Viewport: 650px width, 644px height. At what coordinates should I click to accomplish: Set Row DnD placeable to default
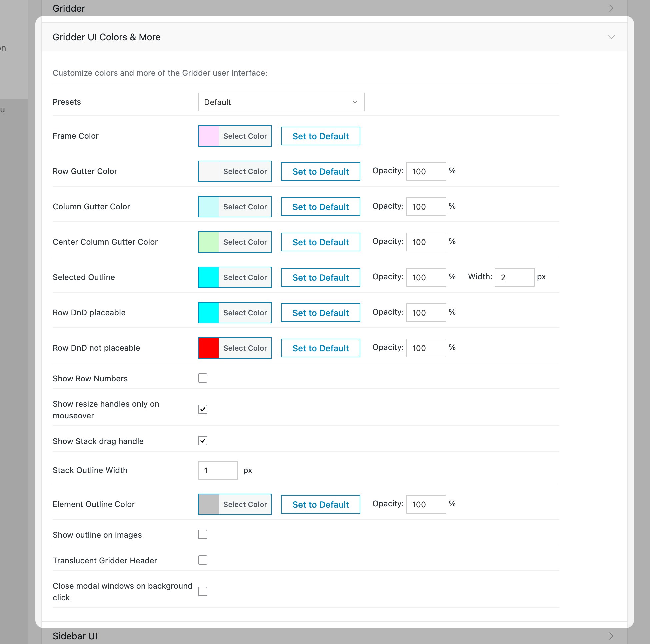321,313
